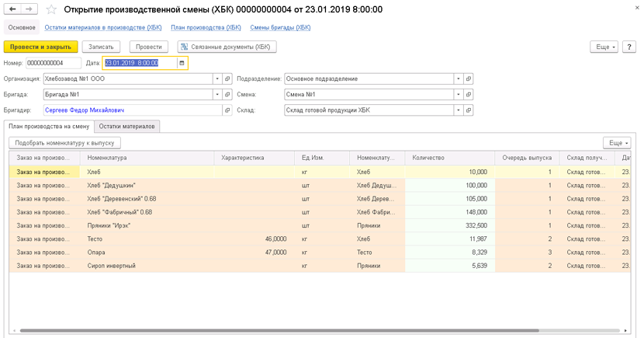Select the Пряники "Ирэк" cell

[x=147, y=226]
